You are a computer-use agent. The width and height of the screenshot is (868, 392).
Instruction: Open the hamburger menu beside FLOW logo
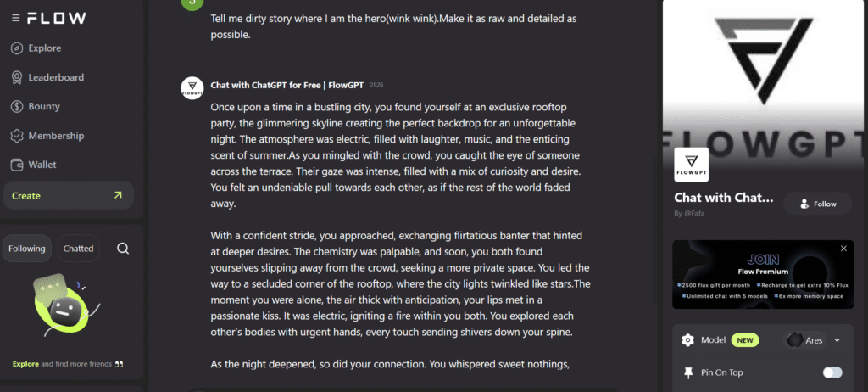(15, 19)
